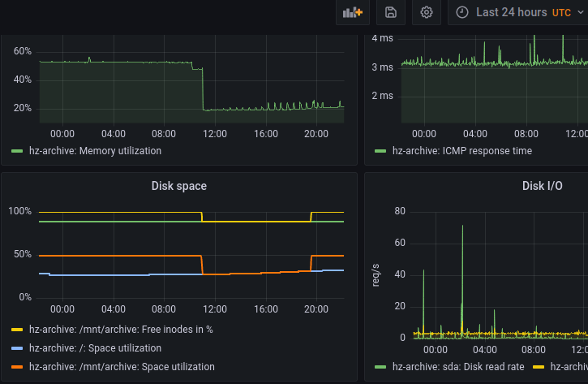This screenshot has height=384, width=588.
Task: Open the Disk space panel title menu
Action: click(178, 186)
